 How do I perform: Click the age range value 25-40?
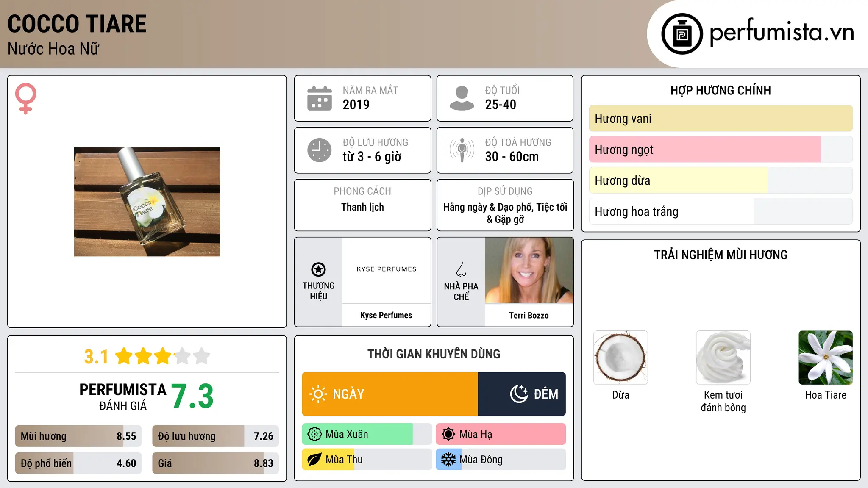[x=501, y=105]
